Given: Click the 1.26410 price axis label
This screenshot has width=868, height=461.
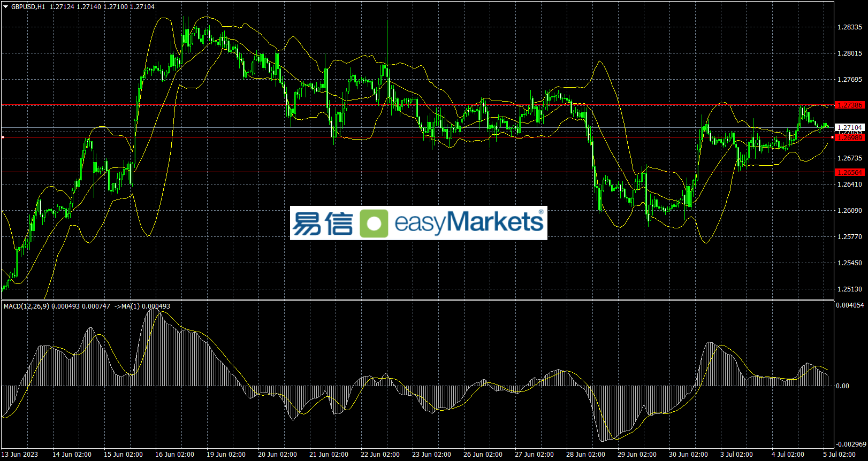Looking at the screenshot, I should point(850,185).
